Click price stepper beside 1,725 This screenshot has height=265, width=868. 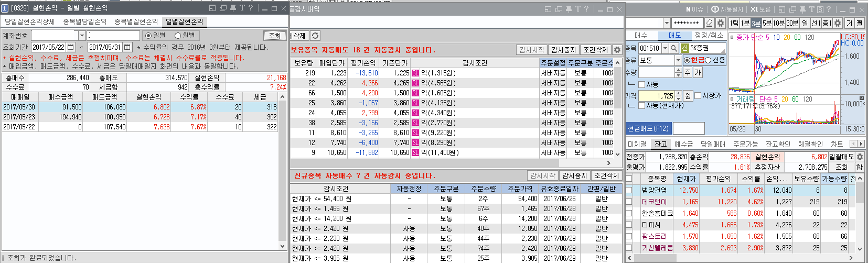[678, 96]
